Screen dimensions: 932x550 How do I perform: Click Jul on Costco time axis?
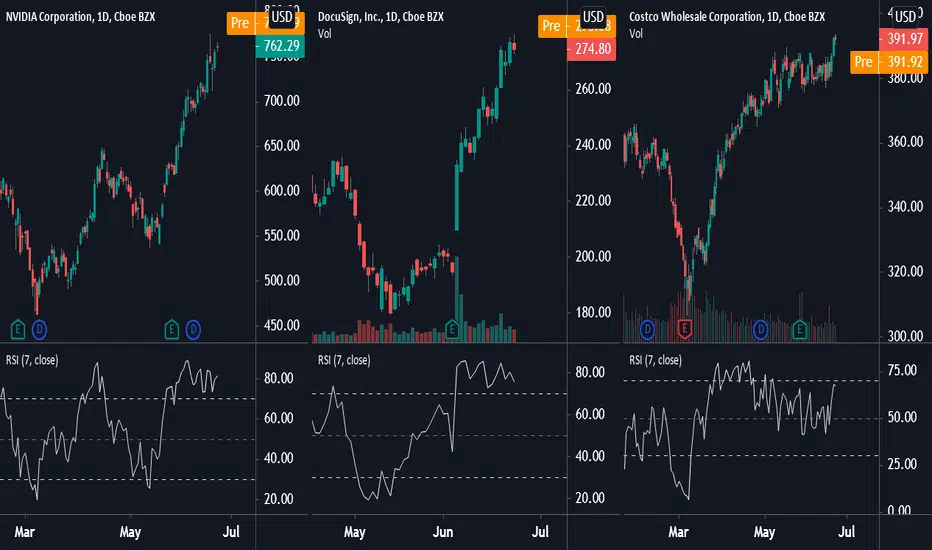[x=846, y=532]
